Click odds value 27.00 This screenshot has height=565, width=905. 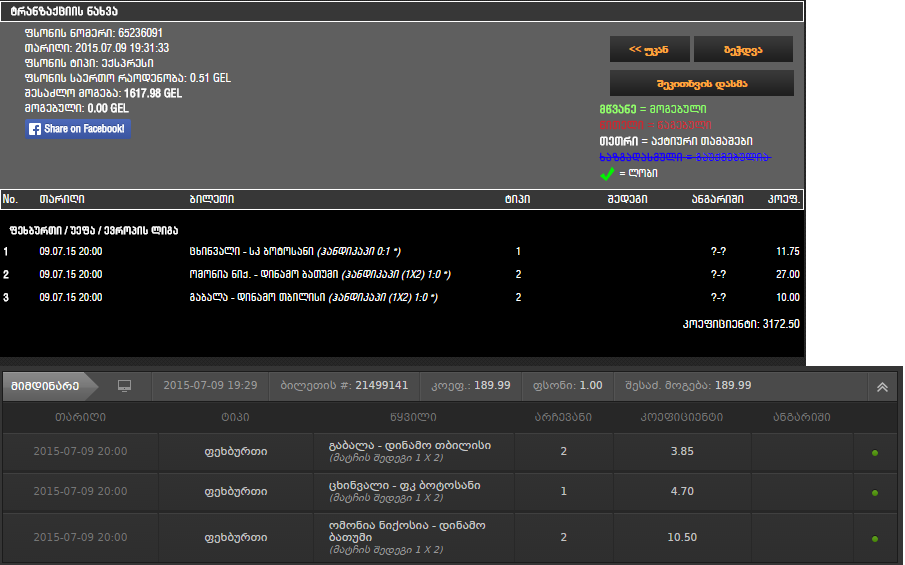click(x=788, y=275)
